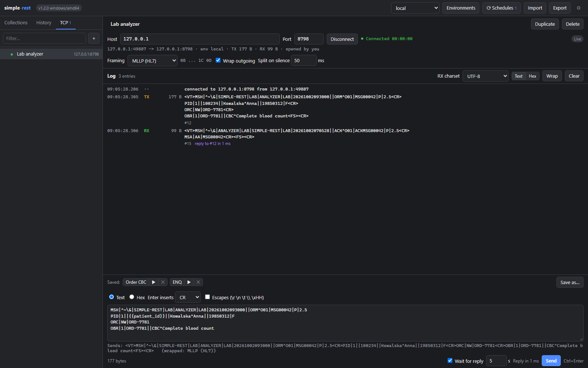This screenshot has width=588, height=368.
Task: Click the 'reply to #12 in 1 ms' link
Action: coord(212,144)
